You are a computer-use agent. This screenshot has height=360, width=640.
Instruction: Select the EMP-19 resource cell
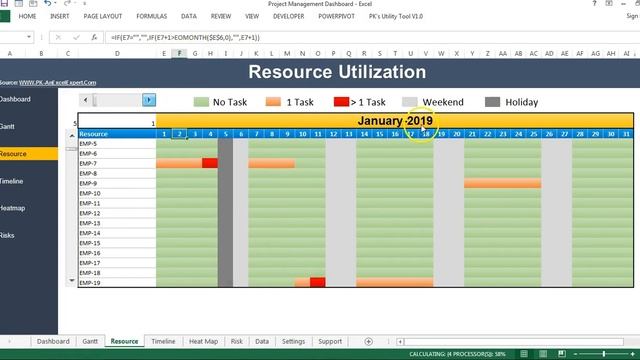(117, 282)
